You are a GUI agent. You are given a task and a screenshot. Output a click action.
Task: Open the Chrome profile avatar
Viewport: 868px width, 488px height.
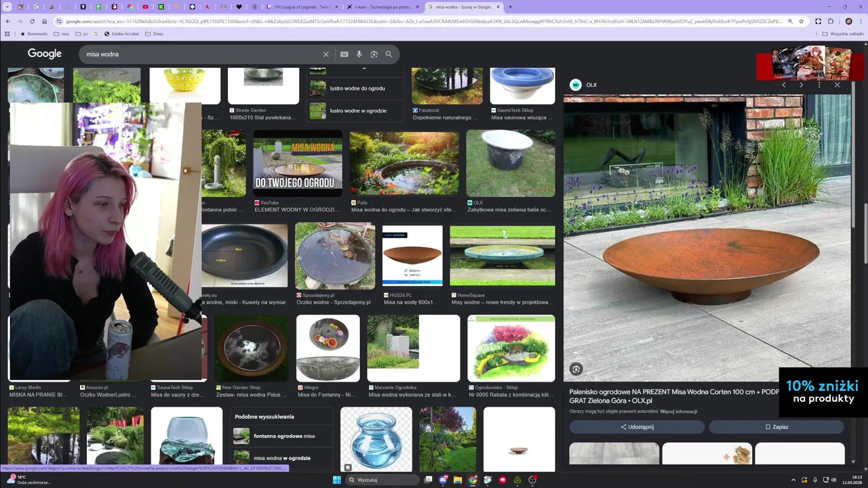[848, 21]
